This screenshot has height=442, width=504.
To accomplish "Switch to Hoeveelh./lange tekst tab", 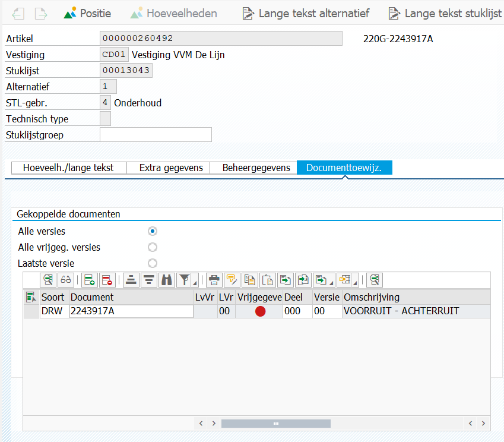I will [x=69, y=168].
